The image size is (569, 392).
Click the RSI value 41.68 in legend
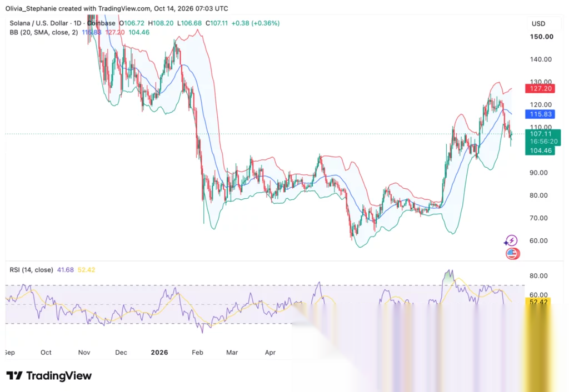[x=66, y=270]
